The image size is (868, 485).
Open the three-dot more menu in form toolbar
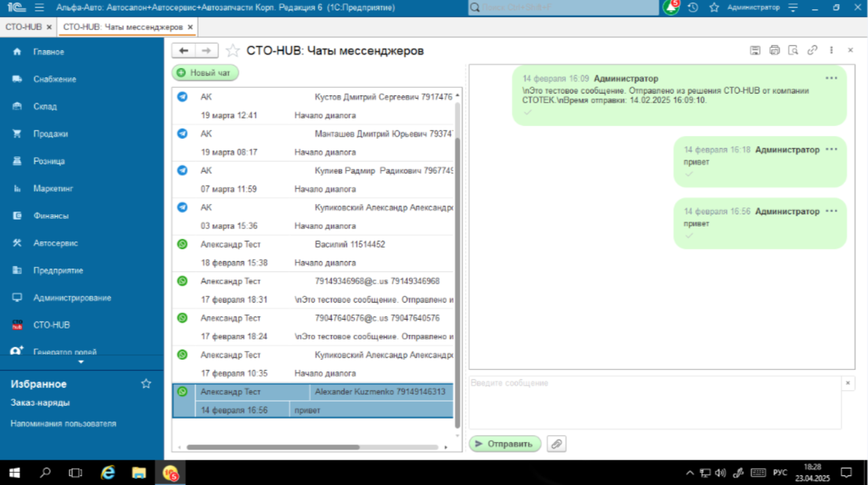coord(831,50)
